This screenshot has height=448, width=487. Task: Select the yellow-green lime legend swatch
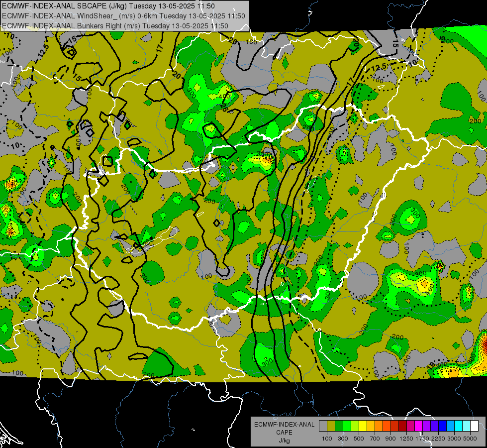[x=355, y=426]
